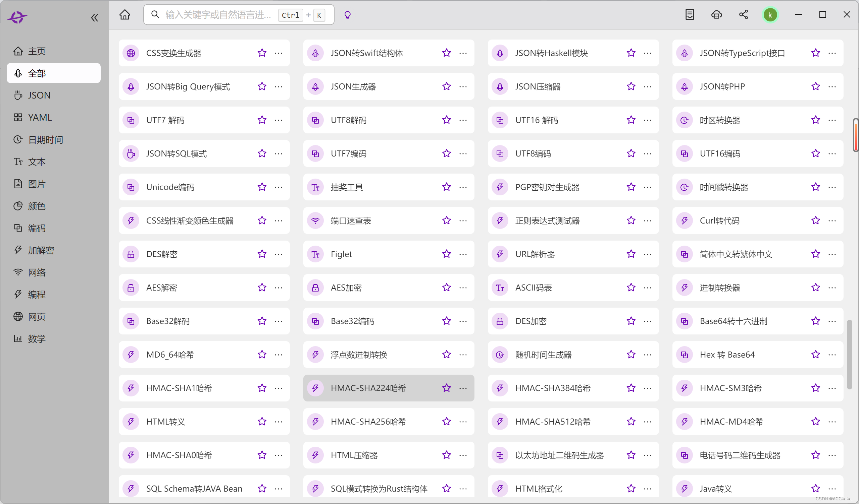
Task: Open the share icon in title bar
Action: (x=744, y=15)
